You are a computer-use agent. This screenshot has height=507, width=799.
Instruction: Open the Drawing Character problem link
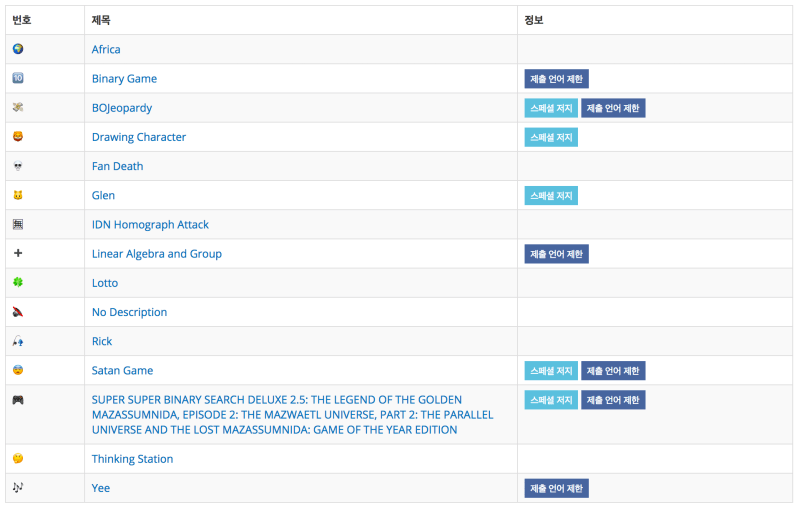tap(139, 137)
